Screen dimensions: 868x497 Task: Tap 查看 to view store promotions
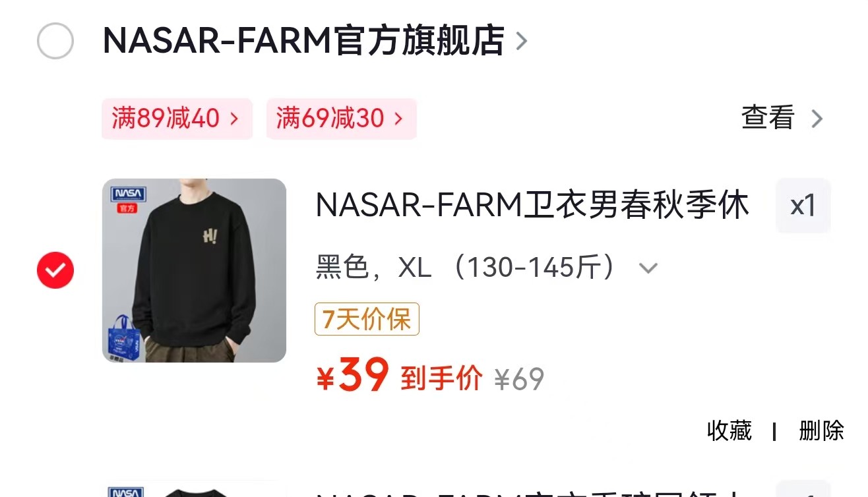(x=768, y=119)
